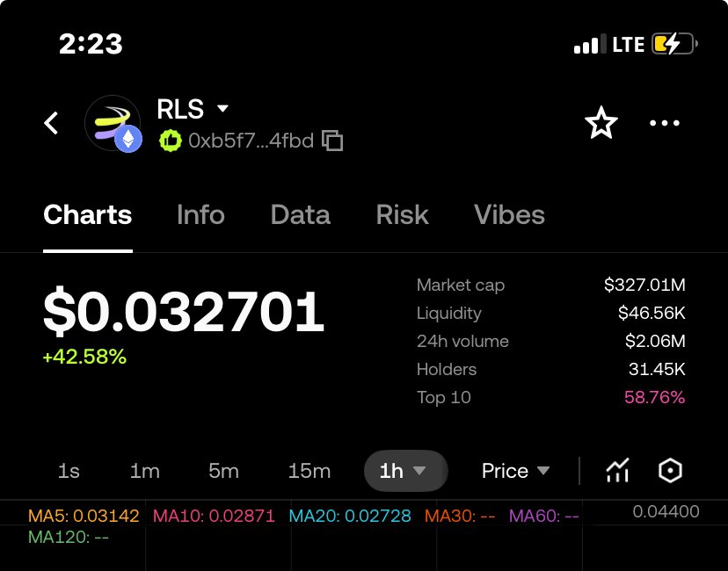The width and height of the screenshot is (728, 571).
Task: Select the 1m chart interval
Action: click(145, 471)
